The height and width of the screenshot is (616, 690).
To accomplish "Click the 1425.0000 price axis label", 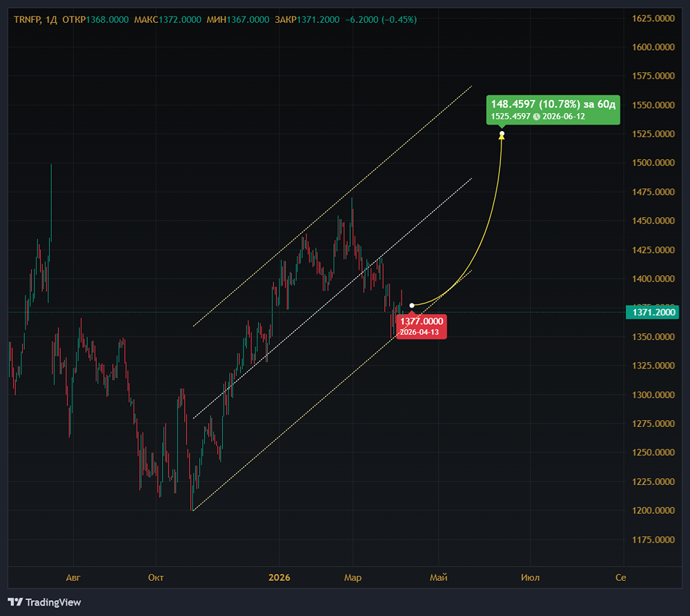I will point(653,250).
